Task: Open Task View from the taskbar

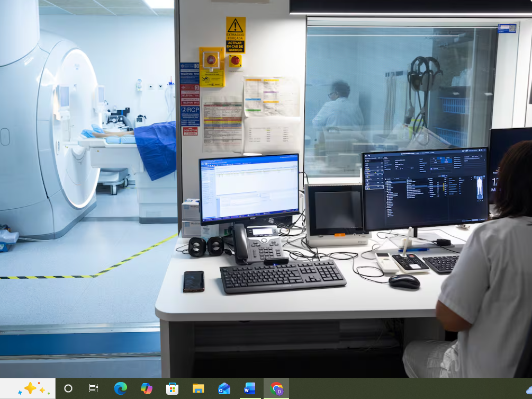Action: (94, 388)
